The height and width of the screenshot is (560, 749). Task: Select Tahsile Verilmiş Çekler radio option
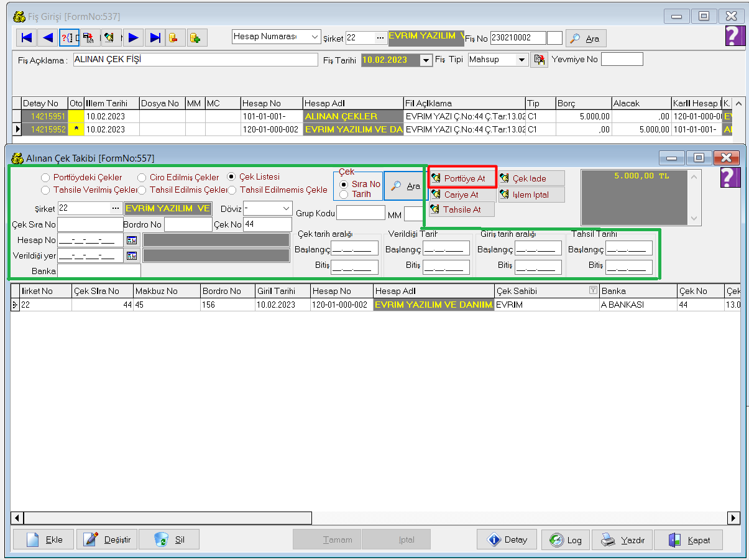45,190
